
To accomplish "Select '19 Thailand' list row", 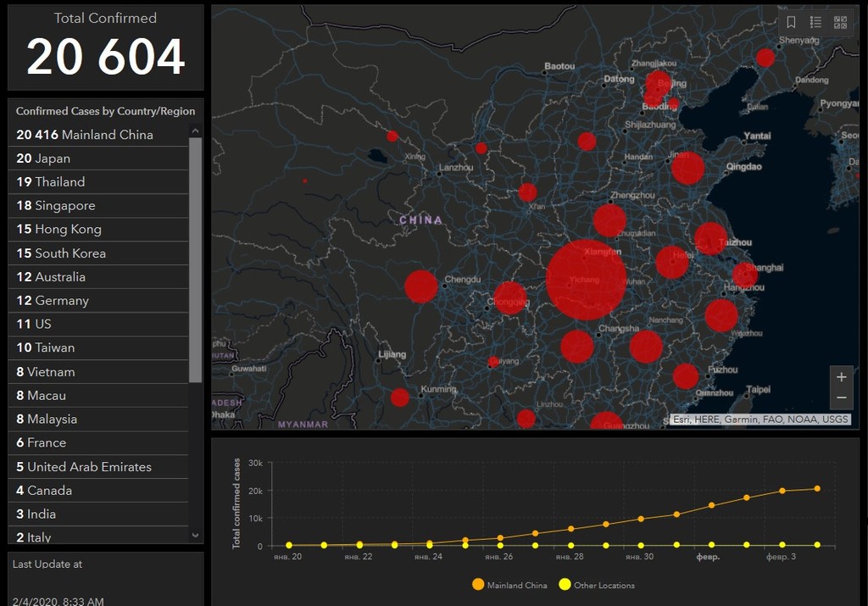I will click(98, 182).
